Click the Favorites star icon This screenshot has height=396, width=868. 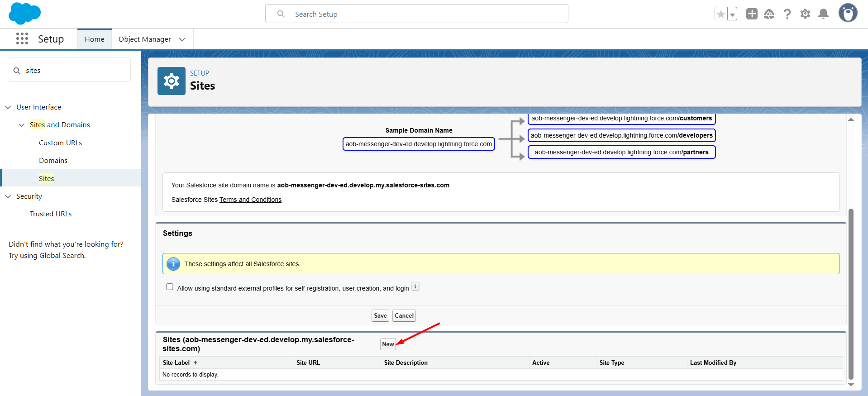(x=720, y=14)
